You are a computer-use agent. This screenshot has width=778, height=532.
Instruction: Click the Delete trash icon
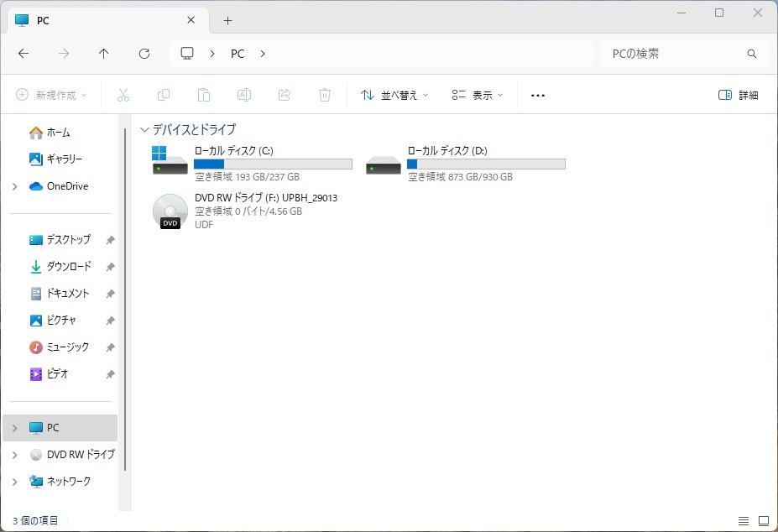(325, 95)
